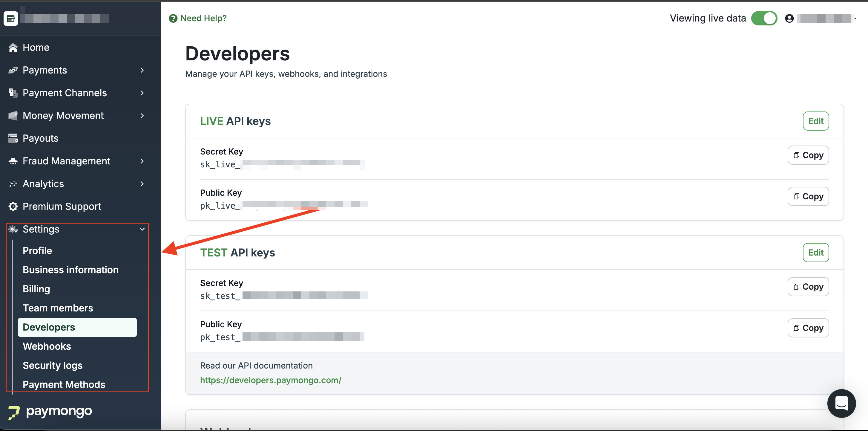This screenshot has height=431, width=868.
Task: Click the Premium Support lifebuoy icon
Action: click(13, 207)
